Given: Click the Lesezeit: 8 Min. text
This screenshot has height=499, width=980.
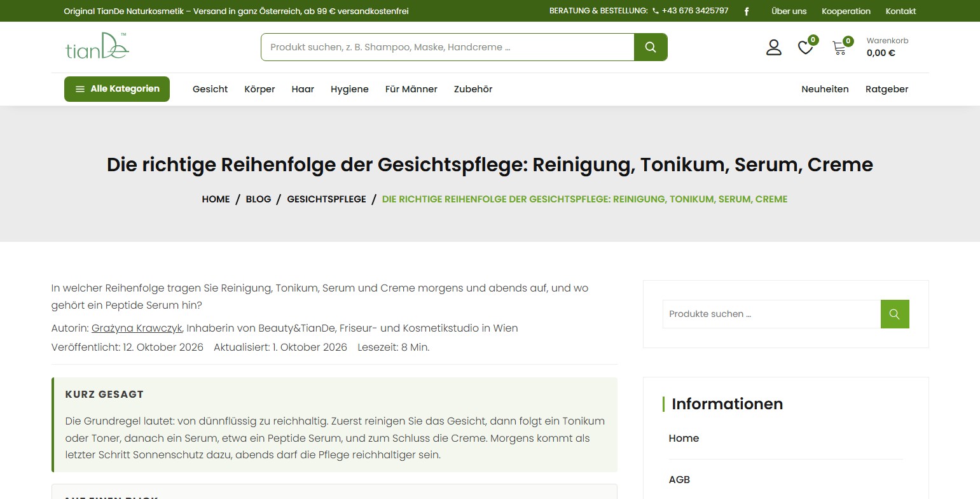Looking at the screenshot, I should (393, 348).
